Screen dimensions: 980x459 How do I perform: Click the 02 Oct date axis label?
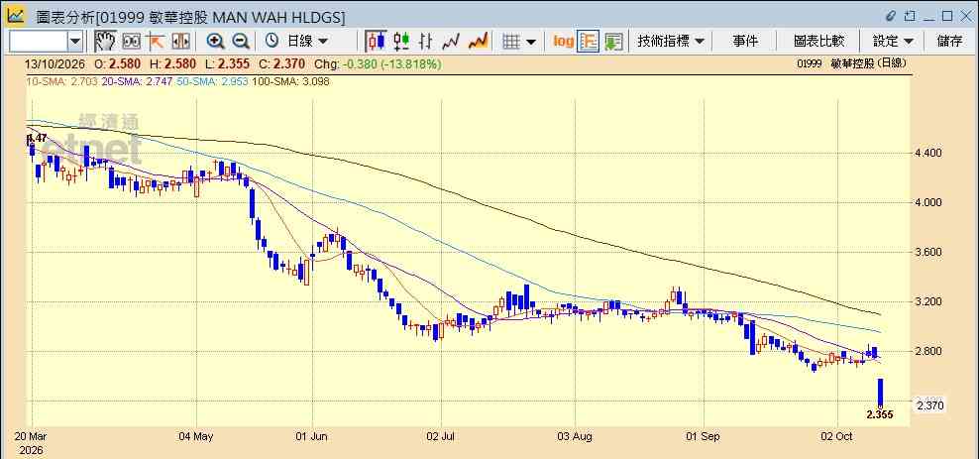(837, 436)
